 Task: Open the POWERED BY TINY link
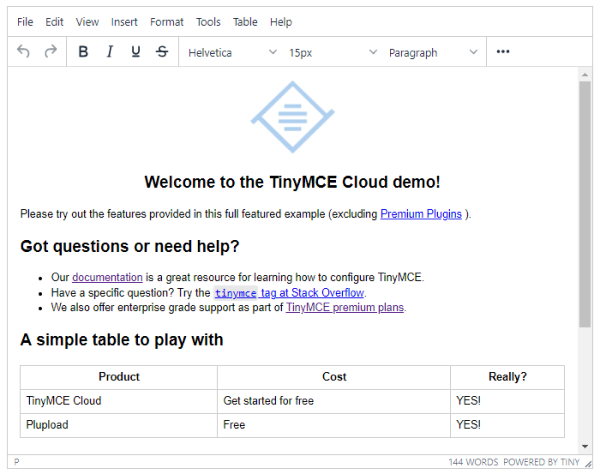tap(541, 462)
